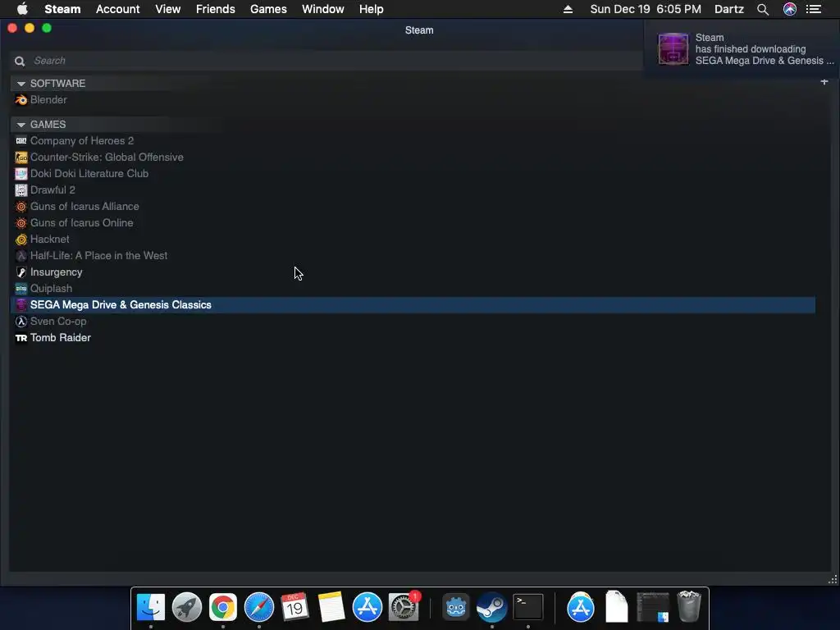Open the Apple menu
This screenshot has width=840, height=630.
22,9
